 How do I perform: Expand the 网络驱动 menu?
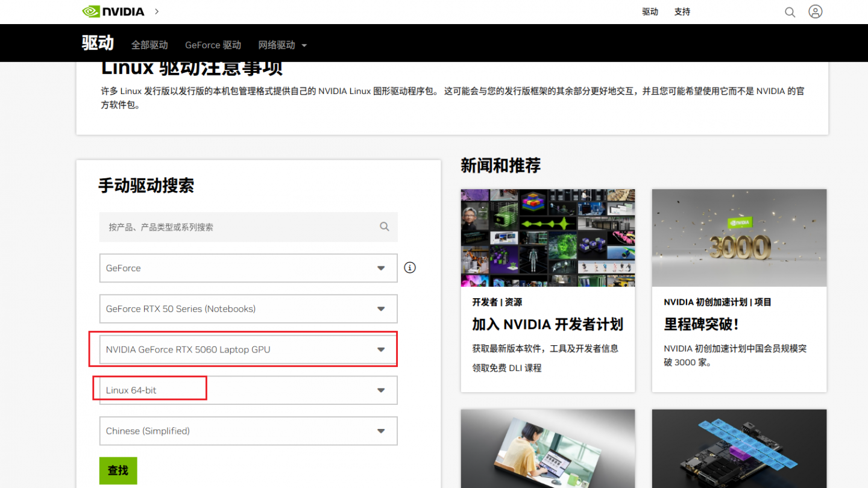tap(282, 45)
